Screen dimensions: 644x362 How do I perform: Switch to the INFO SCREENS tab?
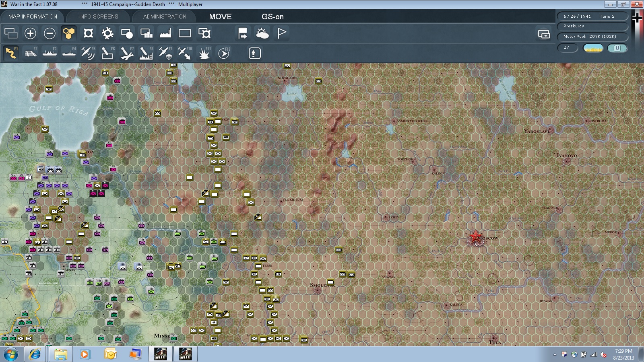99,16
